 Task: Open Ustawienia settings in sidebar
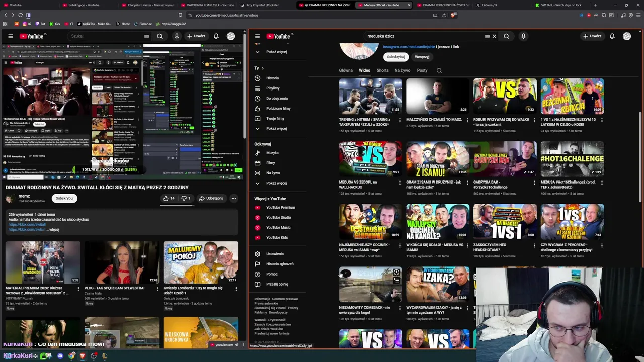point(275,254)
